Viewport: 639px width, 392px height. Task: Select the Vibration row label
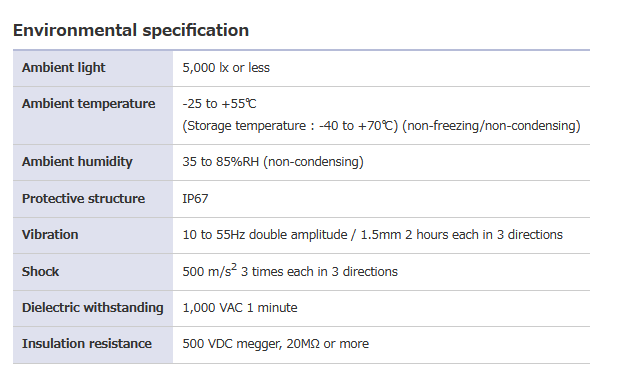click(50, 235)
